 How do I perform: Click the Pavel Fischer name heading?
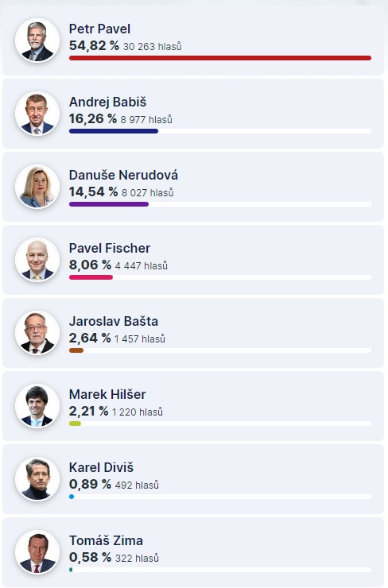click(110, 248)
